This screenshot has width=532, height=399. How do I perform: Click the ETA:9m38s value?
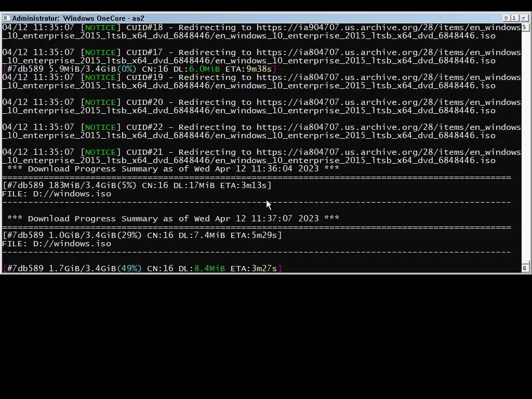click(248, 69)
